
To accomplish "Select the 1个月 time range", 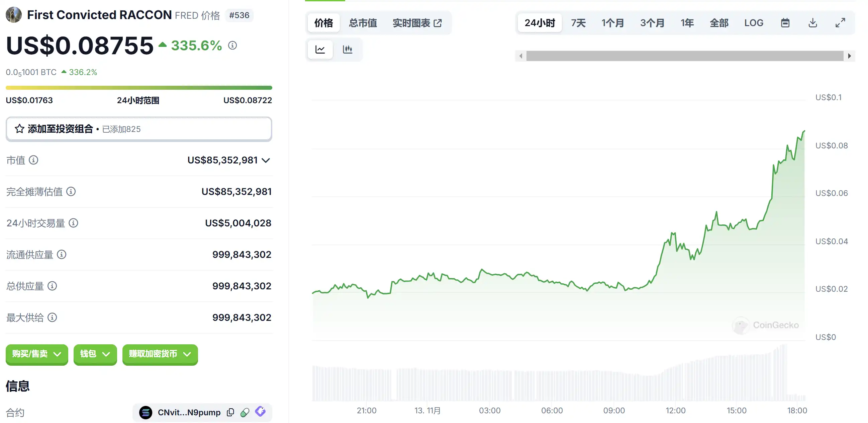I will tap(612, 23).
